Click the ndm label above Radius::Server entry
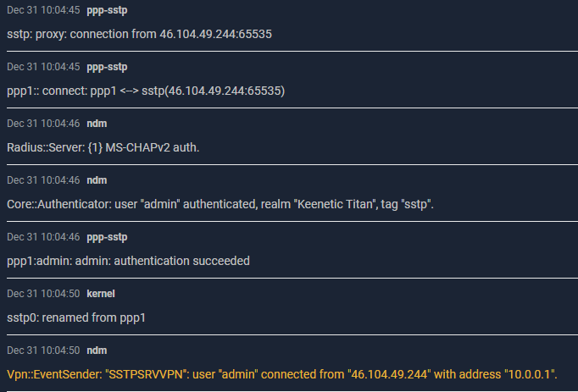Screen dimensions: 578x392 point(97,124)
